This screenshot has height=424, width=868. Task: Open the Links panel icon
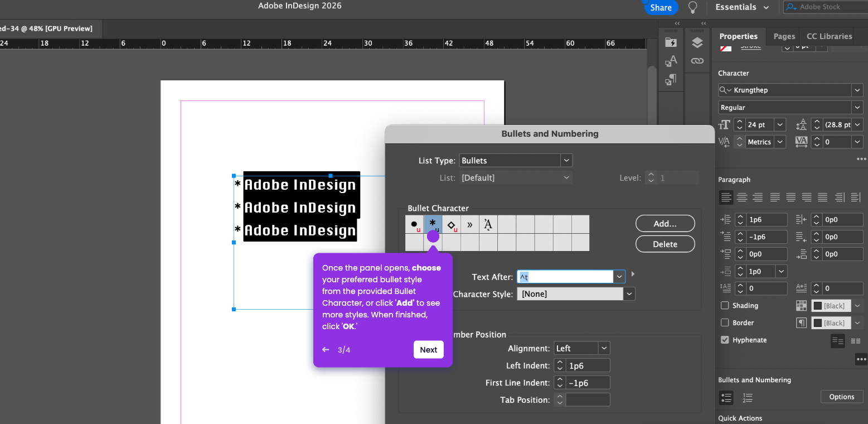point(697,61)
